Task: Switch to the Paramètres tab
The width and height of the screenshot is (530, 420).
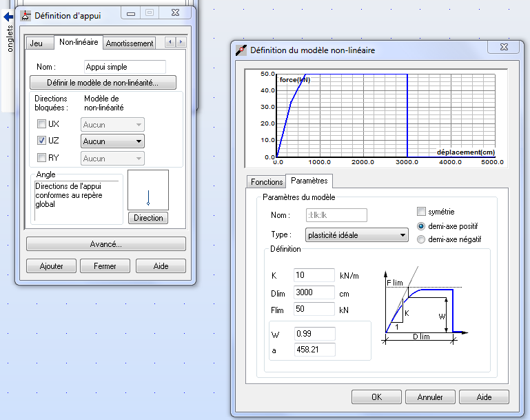Action: tap(309, 181)
